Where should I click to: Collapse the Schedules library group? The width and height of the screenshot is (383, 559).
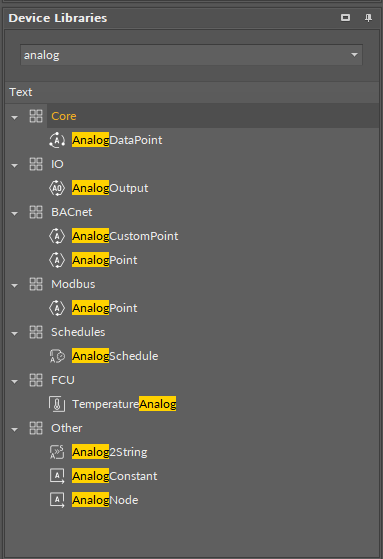click(15, 333)
